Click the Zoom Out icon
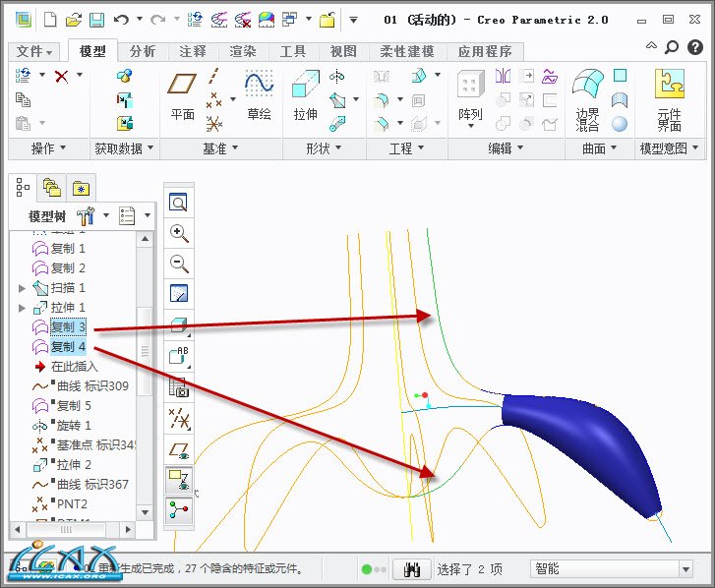Viewport: 715px width, 588px height. tap(179, 263)
